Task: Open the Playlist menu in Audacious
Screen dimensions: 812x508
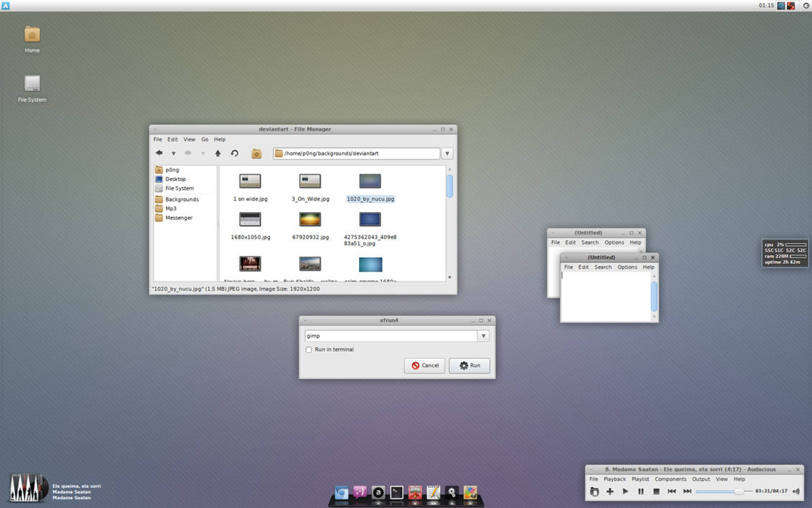Action: point(640,479)
